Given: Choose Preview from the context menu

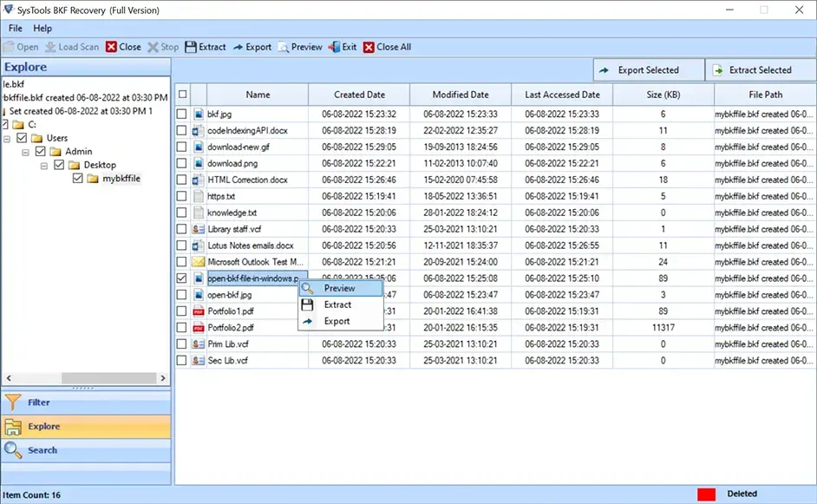Looking at the screenshot, I should pyautogui.click(x=341, y=288).
